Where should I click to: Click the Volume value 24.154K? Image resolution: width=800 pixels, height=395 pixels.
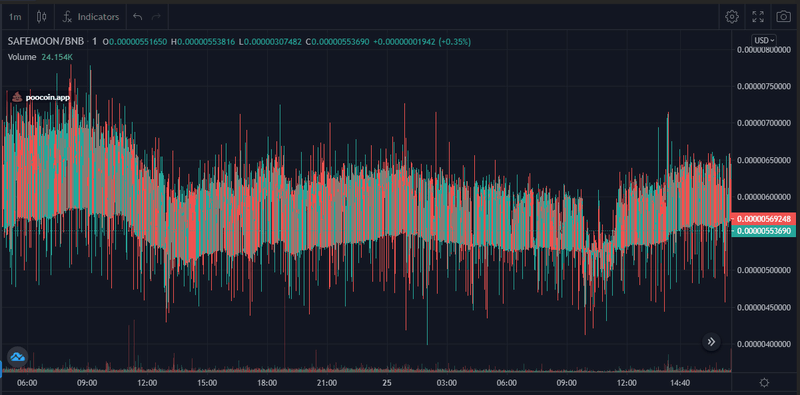tap(57, 57)
